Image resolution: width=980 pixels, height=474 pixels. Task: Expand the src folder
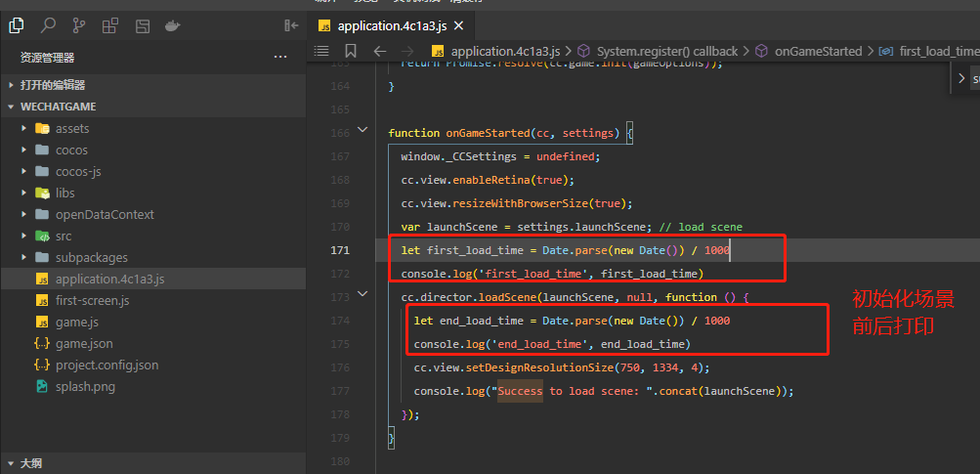[x=153, y=237]
